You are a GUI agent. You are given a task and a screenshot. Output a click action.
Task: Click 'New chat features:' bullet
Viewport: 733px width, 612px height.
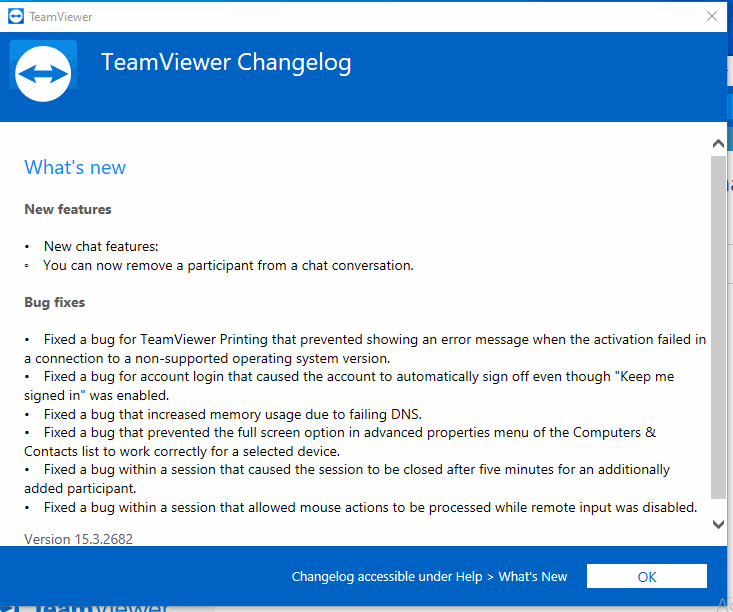(x=101, y=246)
